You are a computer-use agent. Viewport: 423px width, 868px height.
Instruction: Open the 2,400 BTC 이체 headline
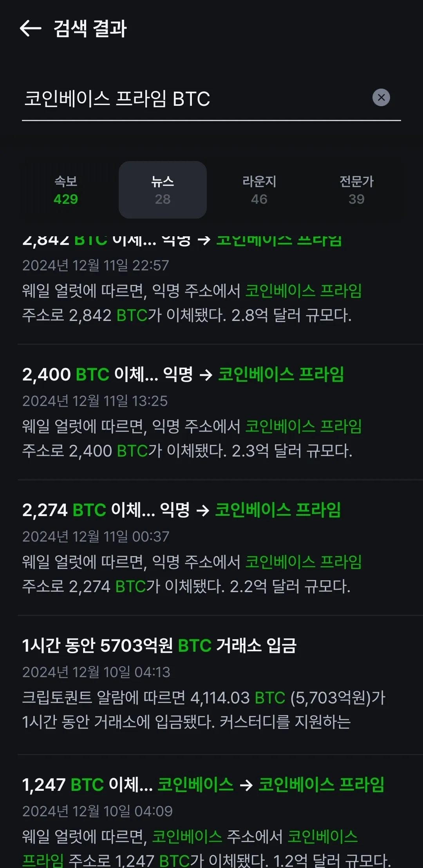pos(183,374)
